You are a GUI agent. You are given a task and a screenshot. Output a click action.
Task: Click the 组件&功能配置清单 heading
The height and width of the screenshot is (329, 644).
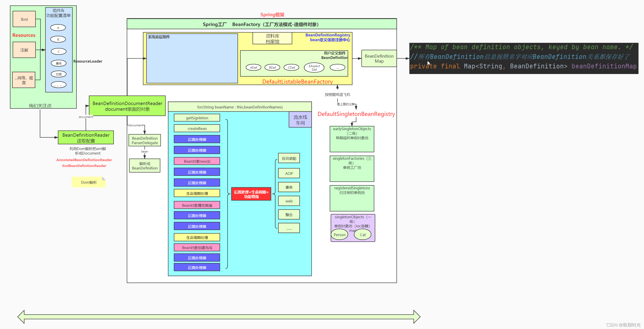pos(59,13)
